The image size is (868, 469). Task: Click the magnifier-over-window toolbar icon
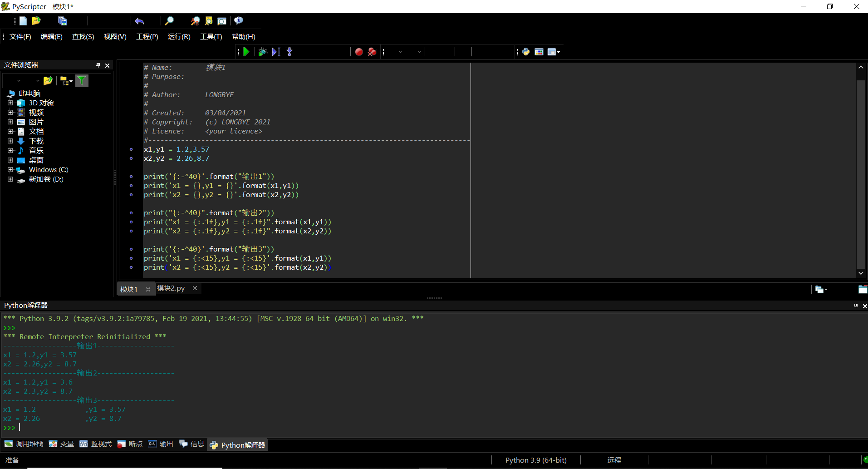point(222,21)
